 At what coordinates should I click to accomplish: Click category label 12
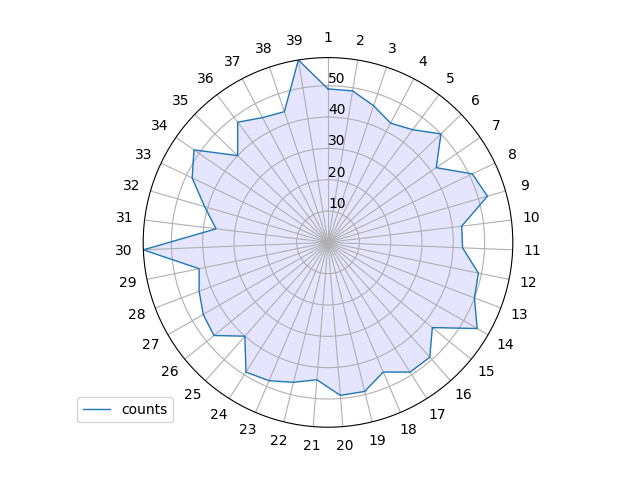pos(528,282)
